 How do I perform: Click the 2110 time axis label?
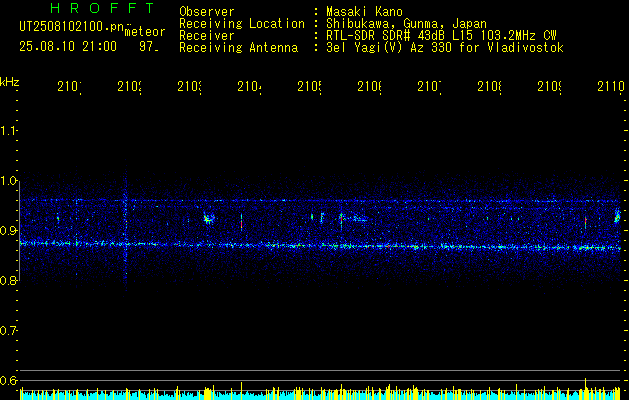click(611, 87)
